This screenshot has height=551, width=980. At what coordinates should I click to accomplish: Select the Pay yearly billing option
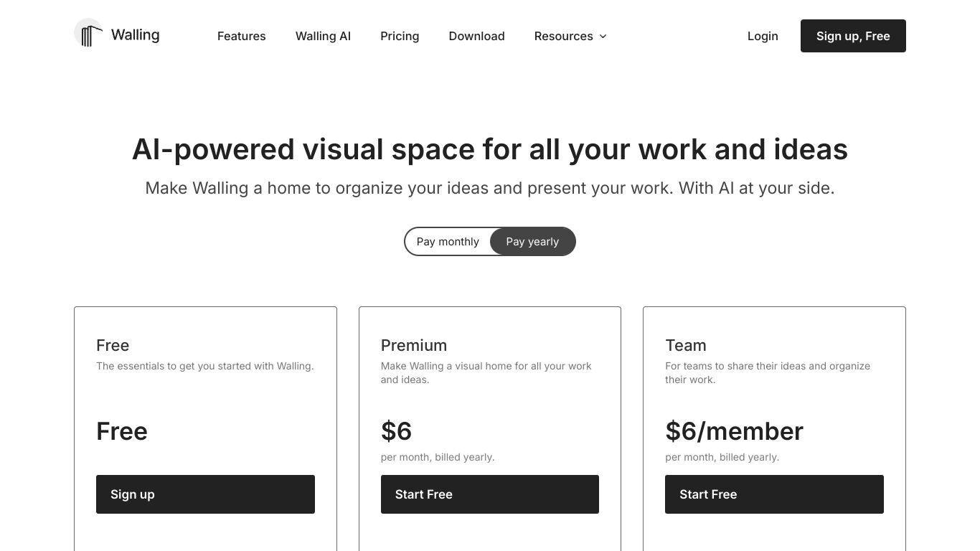532,242
